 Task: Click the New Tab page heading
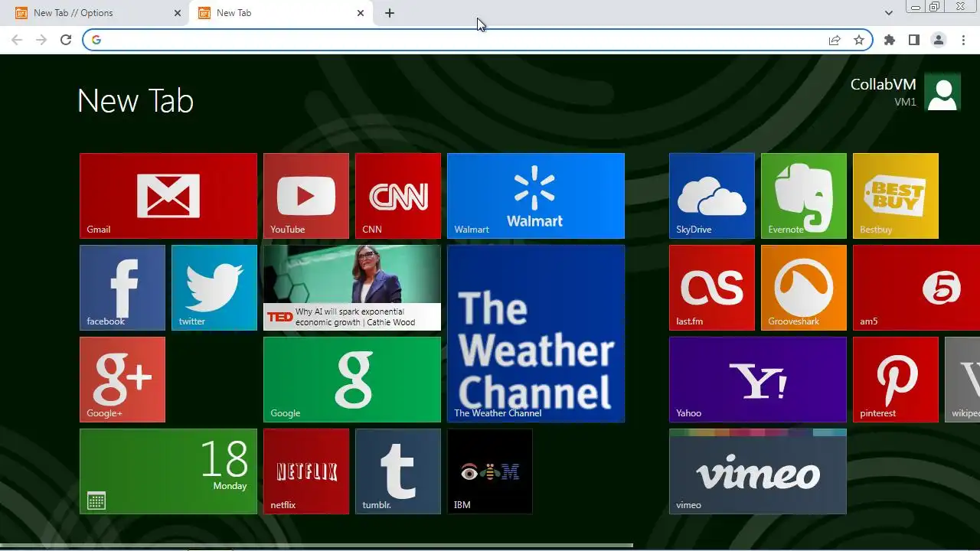click(x=136, y=101)
